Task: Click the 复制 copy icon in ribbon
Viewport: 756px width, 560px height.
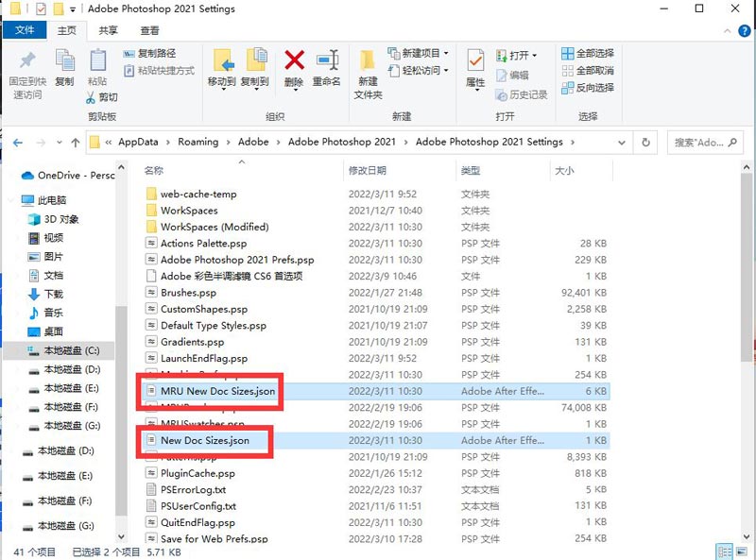Action: tap(64, 60)
